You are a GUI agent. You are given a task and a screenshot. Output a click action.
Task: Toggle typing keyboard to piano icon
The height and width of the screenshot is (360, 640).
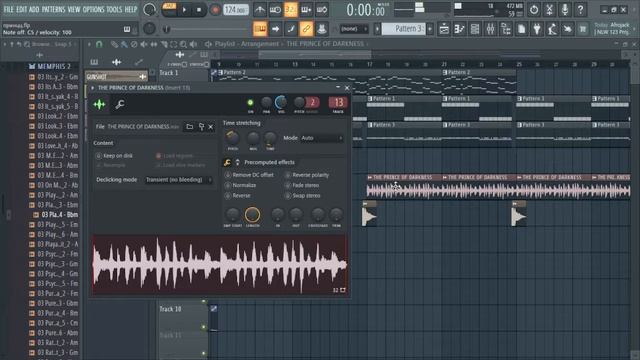coord(260,29)
